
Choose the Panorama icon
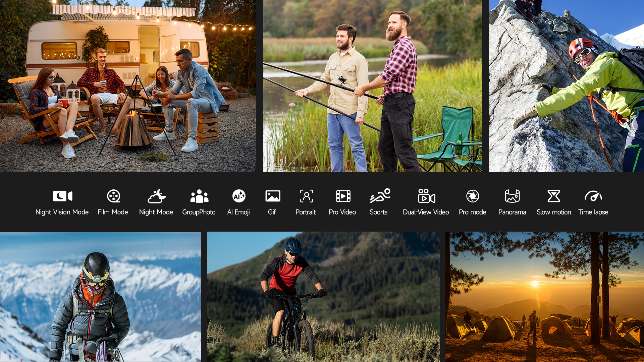coord(512,196)
